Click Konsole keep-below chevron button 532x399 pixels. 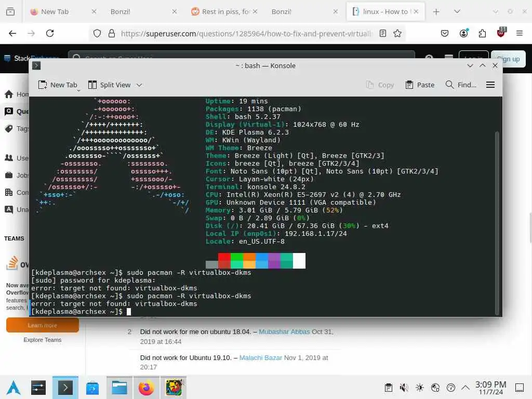coord(470,65)
